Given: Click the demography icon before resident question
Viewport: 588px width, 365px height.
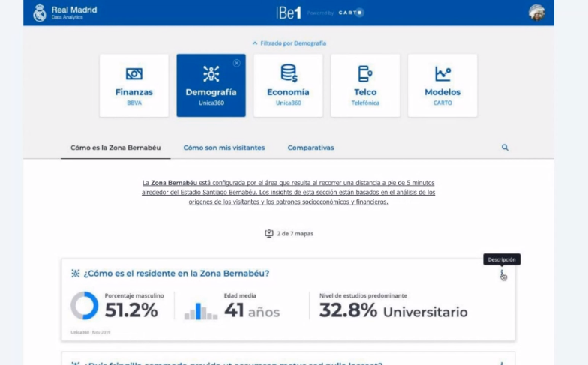Looking at the screenshot, I should pyautogui.click(x=75, y=273).
